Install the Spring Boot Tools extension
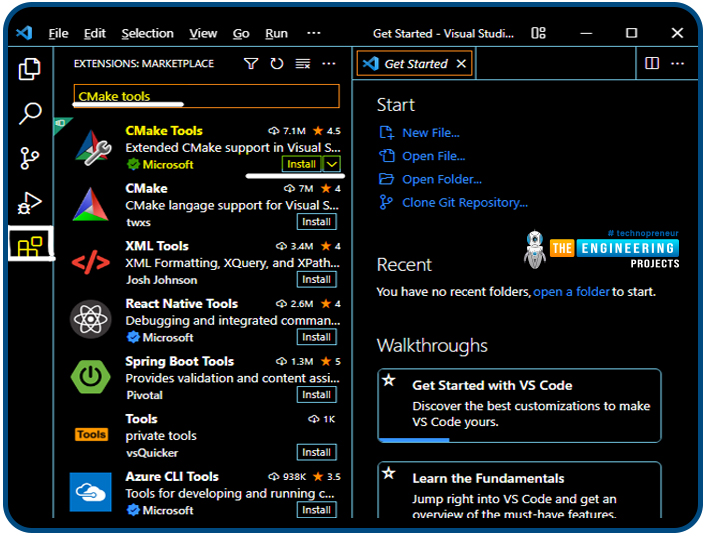705x537 pixels. (x=317, y=394)
